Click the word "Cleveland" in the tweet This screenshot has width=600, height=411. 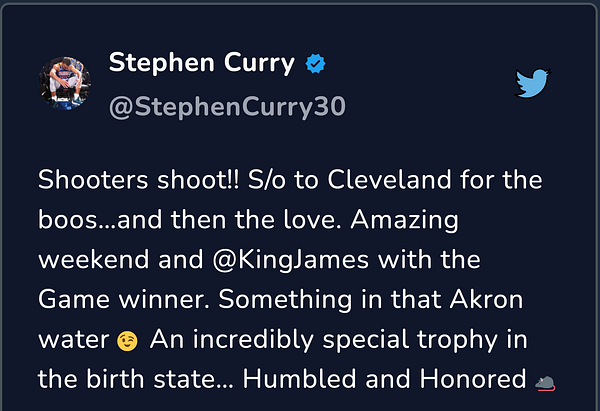tap(390, 179)
